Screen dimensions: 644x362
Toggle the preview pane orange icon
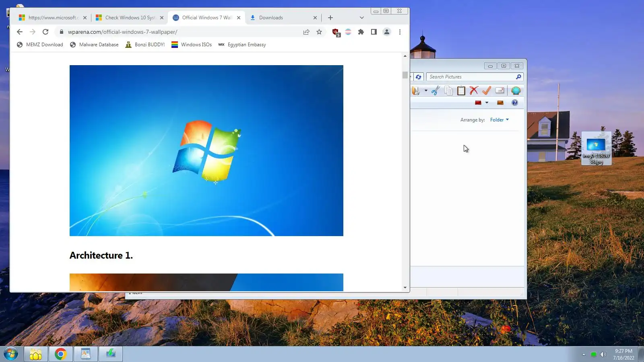click(500, 103)
